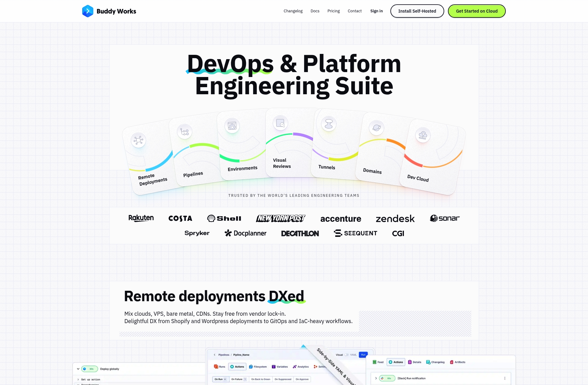The height and width of the screenshot is (385, 588).
Task: Click the blue Run button
Action: (x=363, y=355)
